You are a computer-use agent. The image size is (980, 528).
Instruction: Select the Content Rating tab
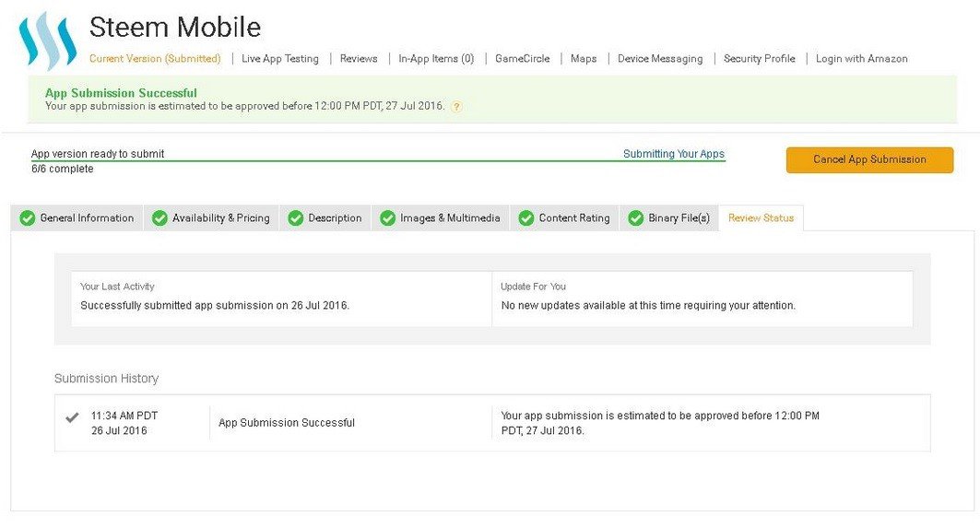[x=564, y=218]
